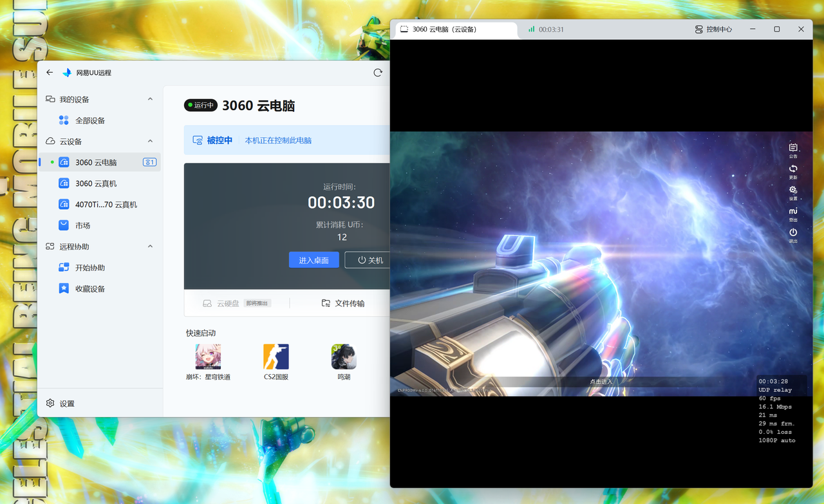Go back with the arrow in 网易UU远程
This screenshot has height=504, width=824.
(x=50, y=73)
